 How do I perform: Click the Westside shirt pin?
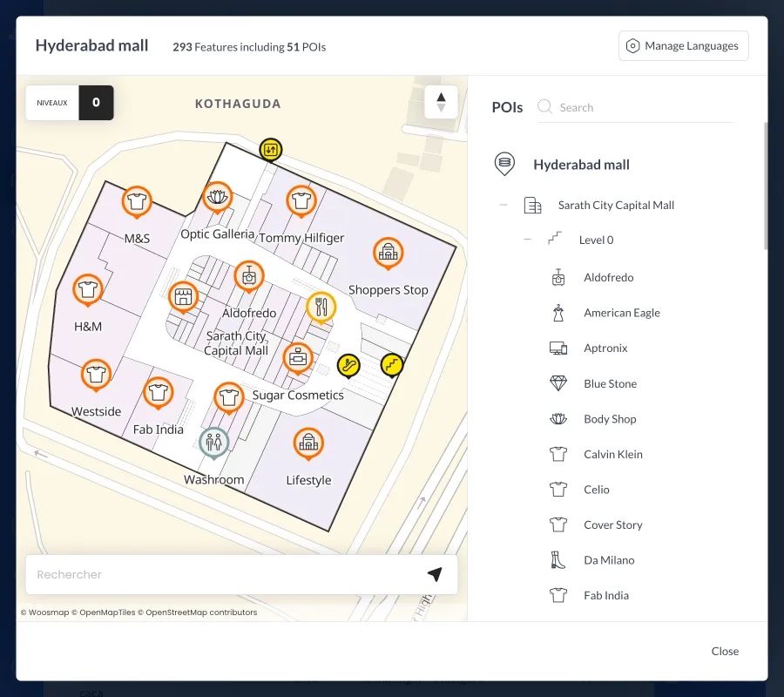tap(96, 375)
